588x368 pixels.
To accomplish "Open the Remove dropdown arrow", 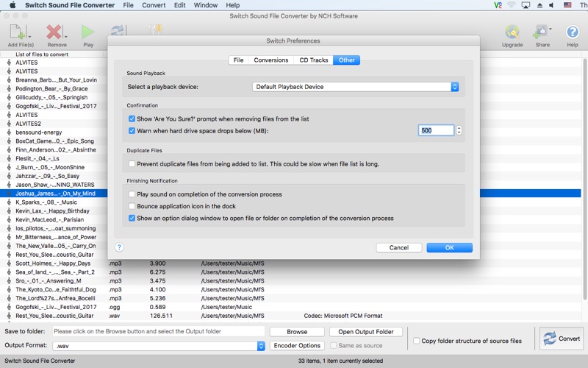I will [x=66, y=36].
